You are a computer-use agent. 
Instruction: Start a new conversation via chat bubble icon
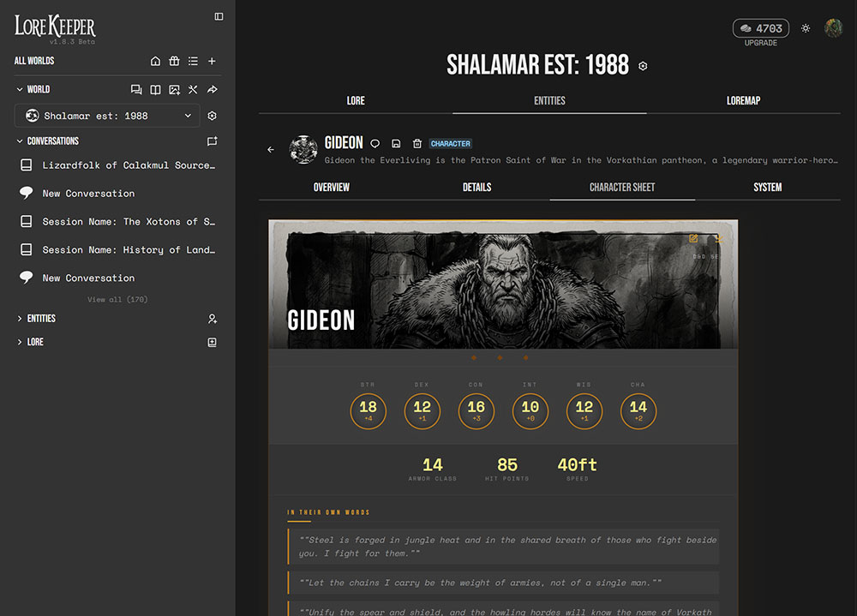135,89
